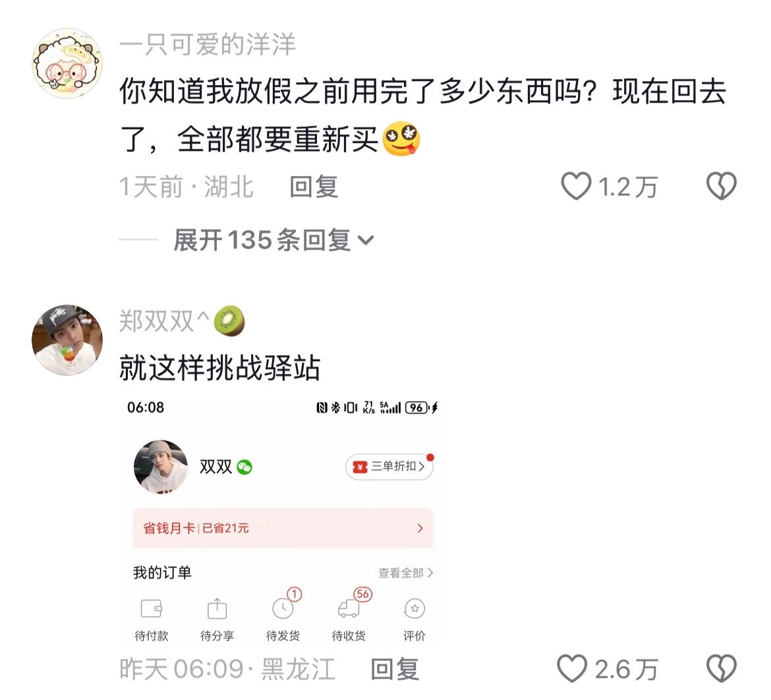Screen dimensions: 771x700
Task: Open username 一只可爱的洋洋
Action: tap(208, 45)
